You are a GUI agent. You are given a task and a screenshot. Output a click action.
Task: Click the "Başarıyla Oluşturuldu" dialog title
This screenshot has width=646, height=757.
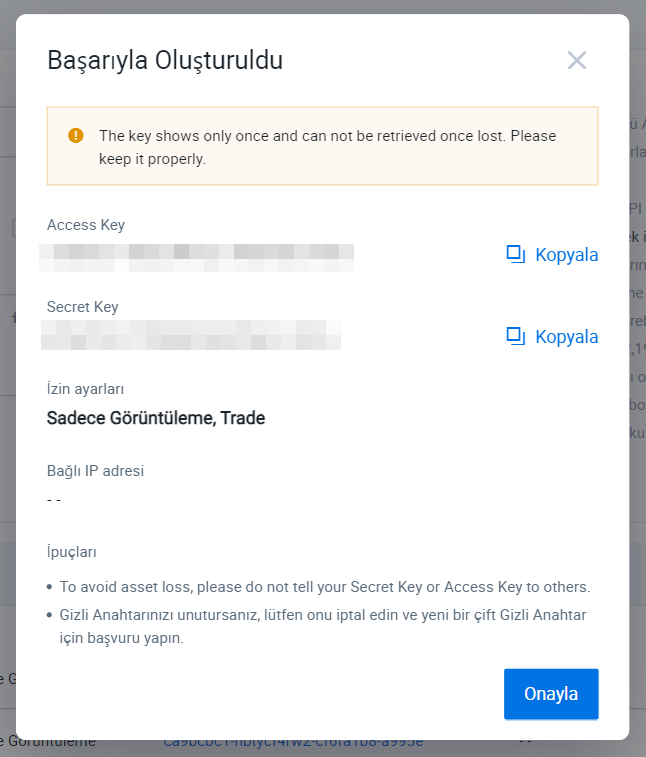click(x=165, y=60)
